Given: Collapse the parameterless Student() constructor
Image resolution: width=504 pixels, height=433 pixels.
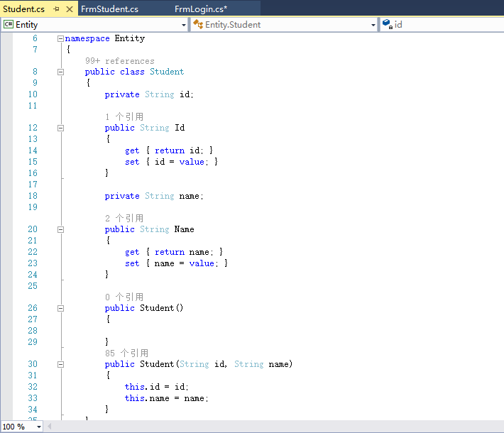Looking at the screenshot, I should 60,308.
